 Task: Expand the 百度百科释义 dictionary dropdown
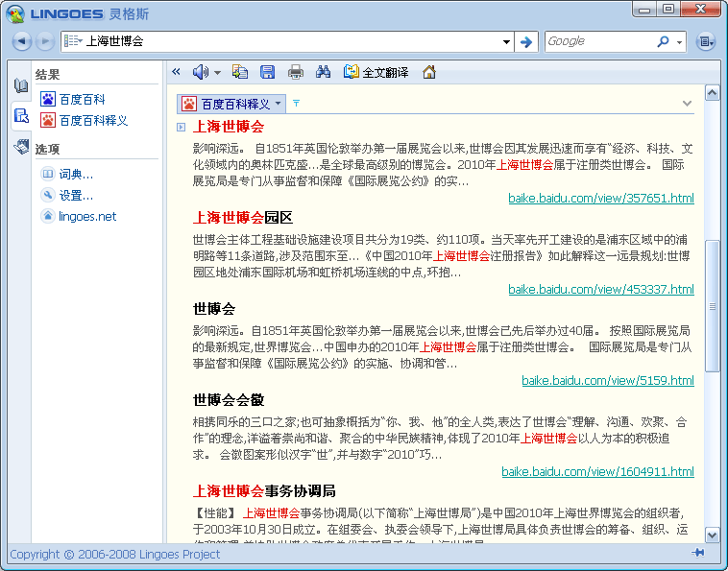[279, 104]
